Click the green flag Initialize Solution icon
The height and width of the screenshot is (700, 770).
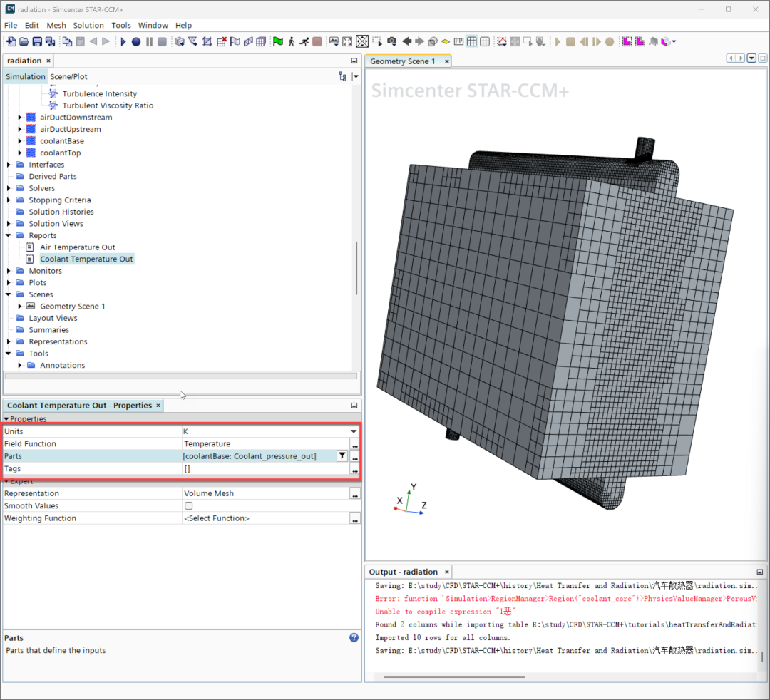(x=278, y=42)
